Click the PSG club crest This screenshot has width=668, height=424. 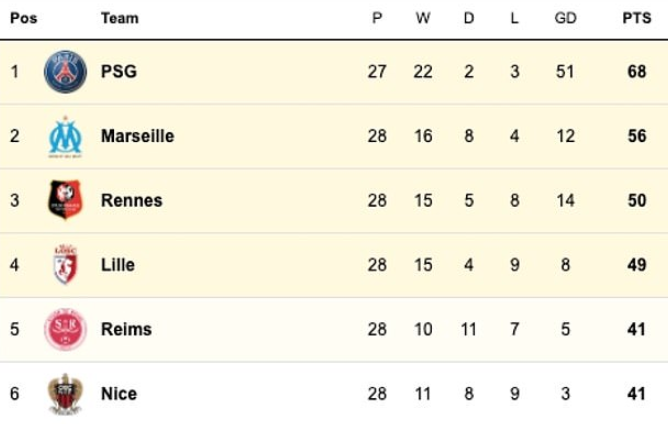[65, 72]
